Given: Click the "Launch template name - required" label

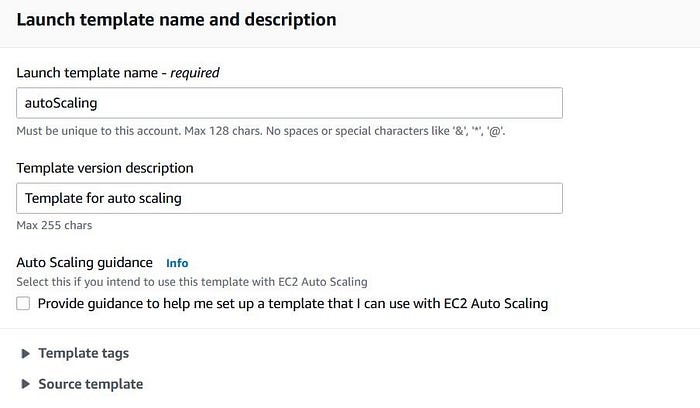Looking at the screenshot, I should [118, 72].
